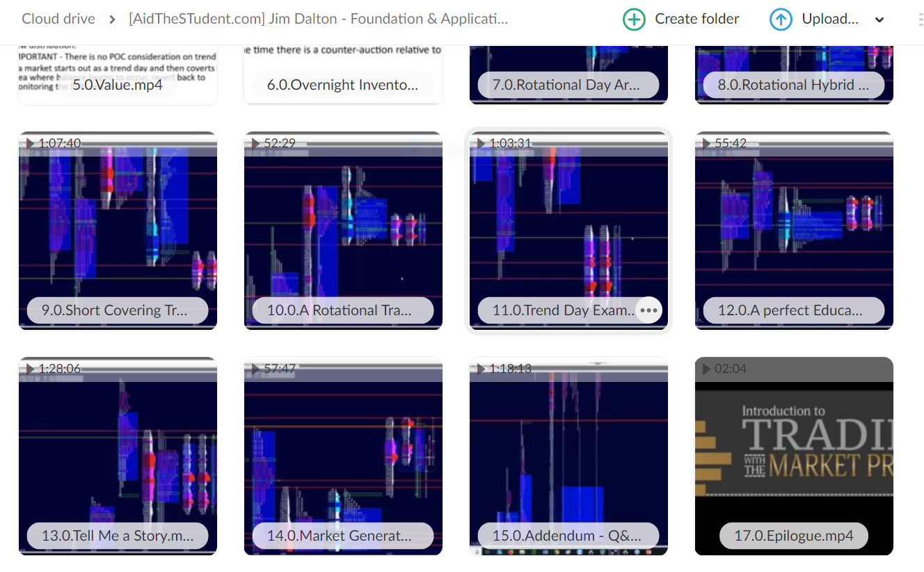The width and height of the screenshot is (924, 572).
Task: Click the 1:28:06 duration play badge
Action: click(53, 368)
